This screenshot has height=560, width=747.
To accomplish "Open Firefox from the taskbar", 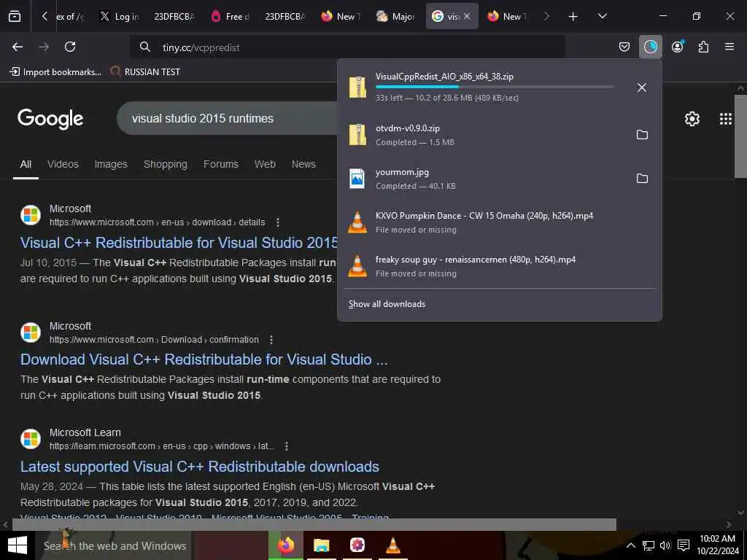I will [286, 545].
